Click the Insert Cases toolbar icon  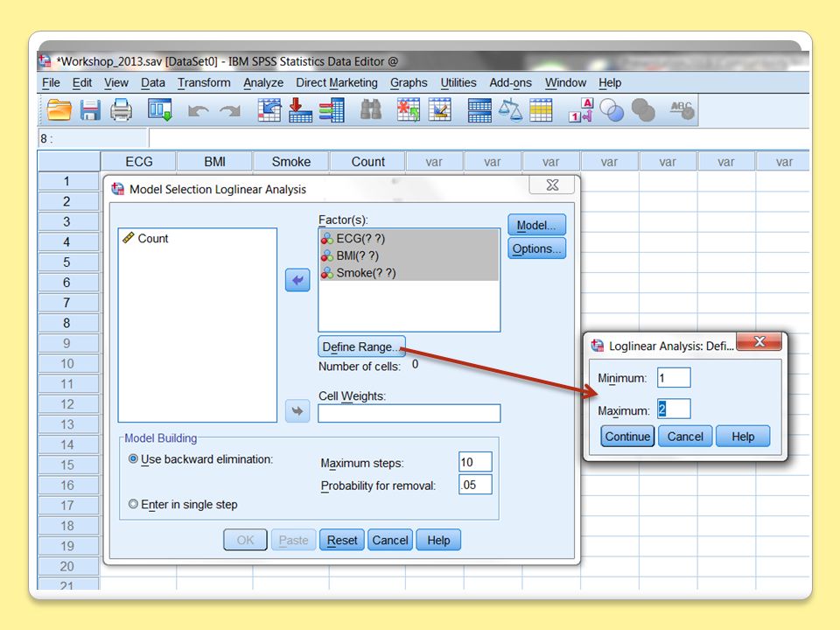tap(409, 110)
